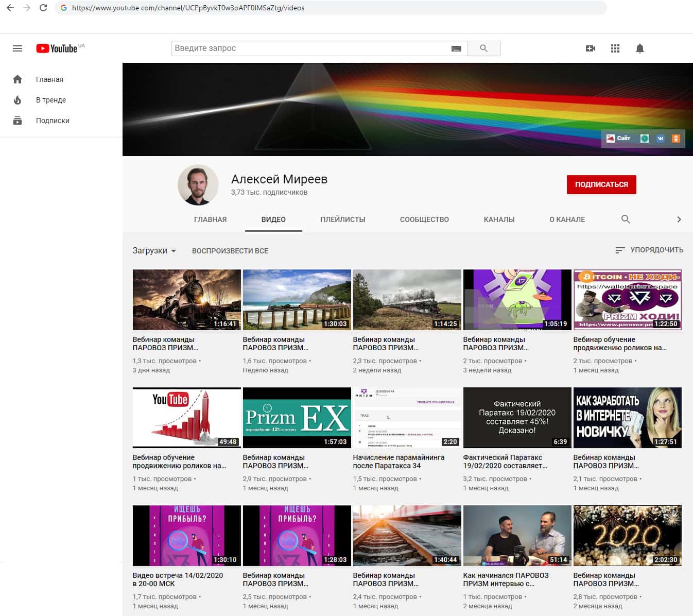Open the О канале tab

567,219
